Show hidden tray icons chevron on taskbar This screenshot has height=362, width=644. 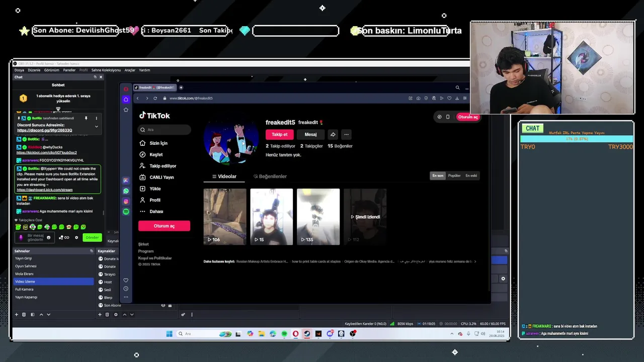pyautogui.click(x=452, y=334)
